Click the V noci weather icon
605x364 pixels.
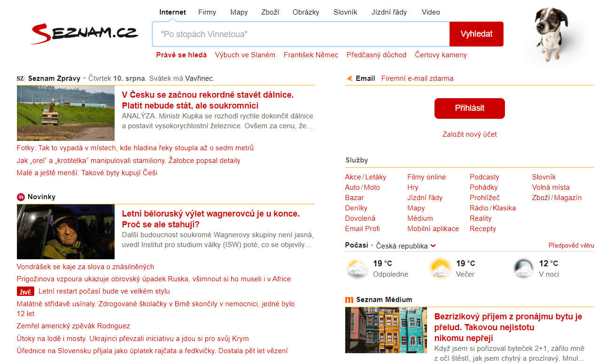[x=523, y=269]
